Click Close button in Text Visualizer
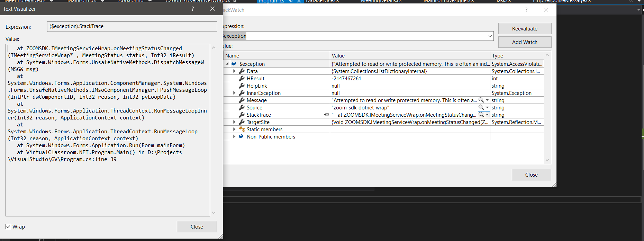The image size is (644, 241). [197, 227]
